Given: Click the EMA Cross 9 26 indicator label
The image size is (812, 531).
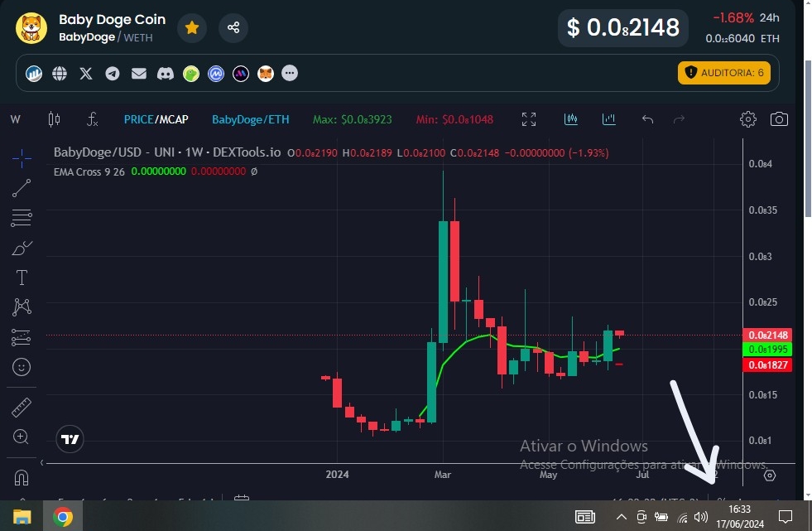Looking at the screenshot, I should (89, 172).
